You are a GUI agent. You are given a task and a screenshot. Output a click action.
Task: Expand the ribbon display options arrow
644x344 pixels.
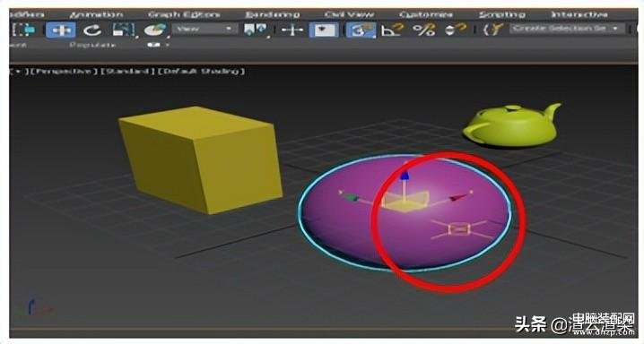click(168, 45)
